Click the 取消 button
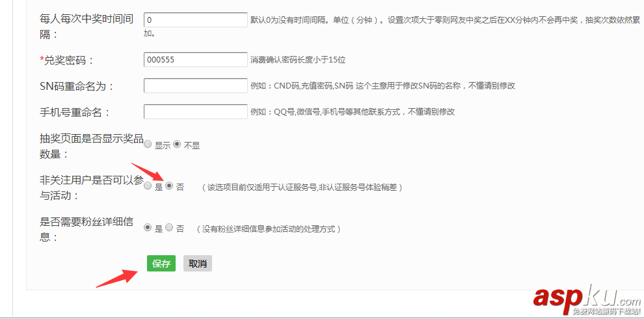Screen dimensions: 644x319 point(198,264)
